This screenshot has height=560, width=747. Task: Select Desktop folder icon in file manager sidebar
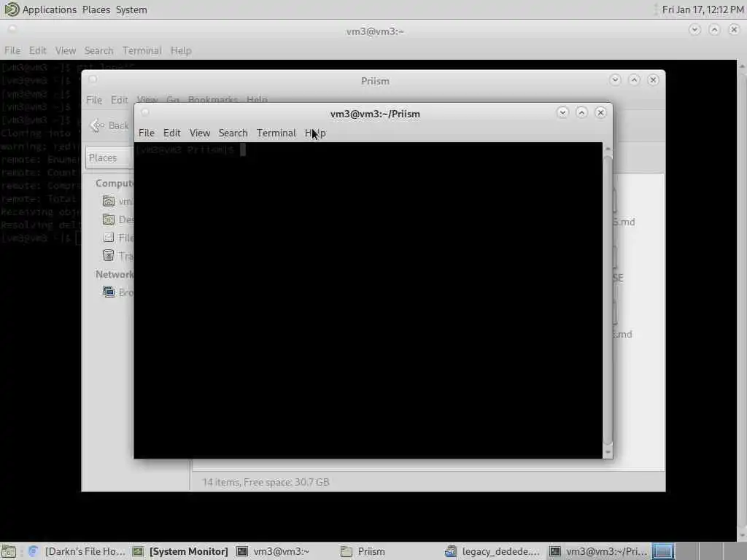(109, 219)
